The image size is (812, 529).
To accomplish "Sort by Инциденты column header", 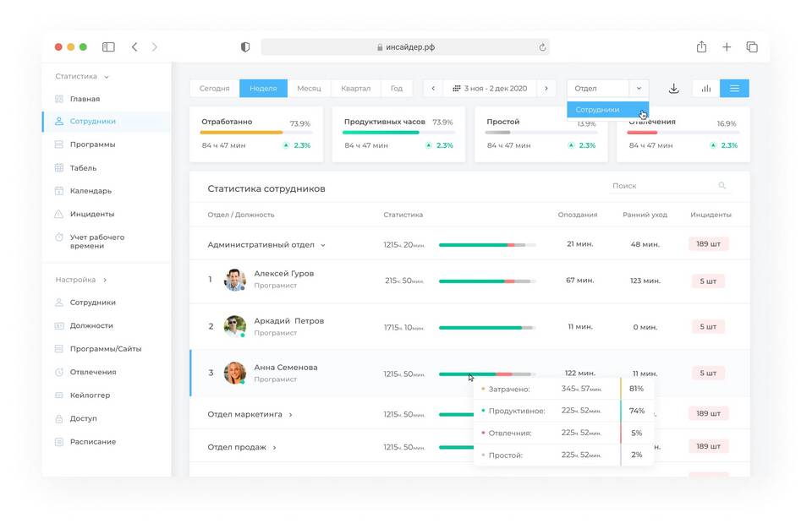I will click(710, 215).
